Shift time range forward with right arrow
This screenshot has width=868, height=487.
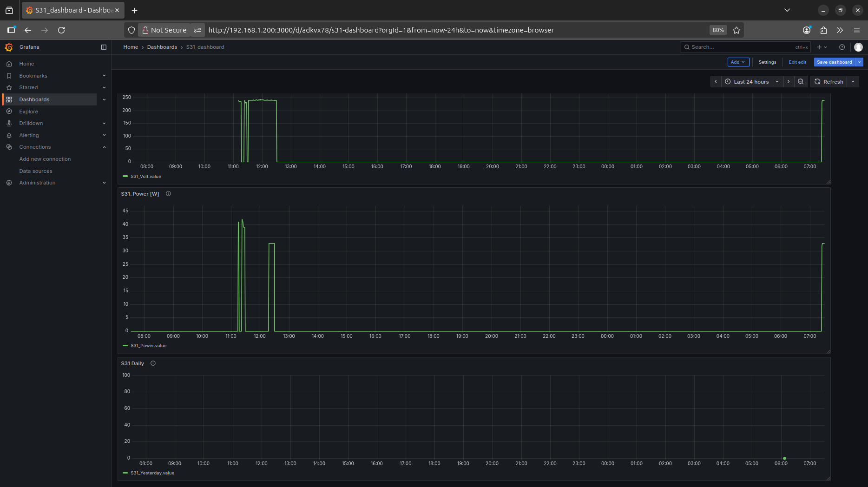[x=789, y=82]
